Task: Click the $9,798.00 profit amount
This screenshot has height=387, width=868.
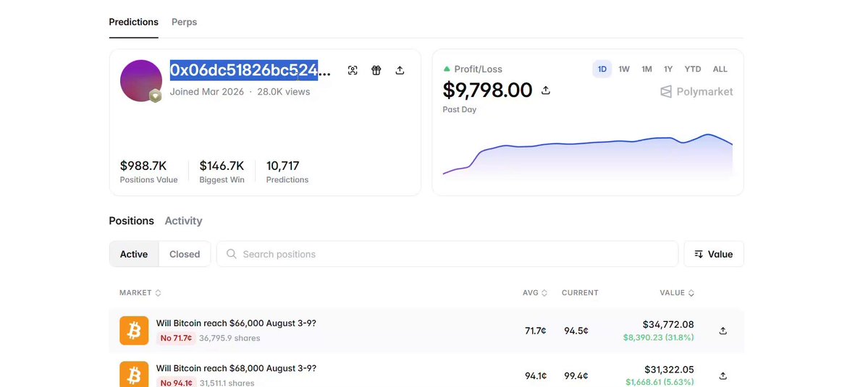Action: 488,90
